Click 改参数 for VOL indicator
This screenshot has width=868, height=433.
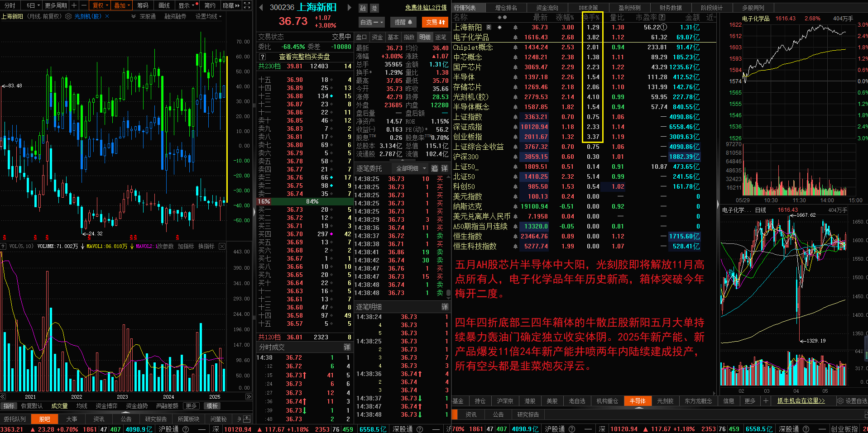(164, 246)
